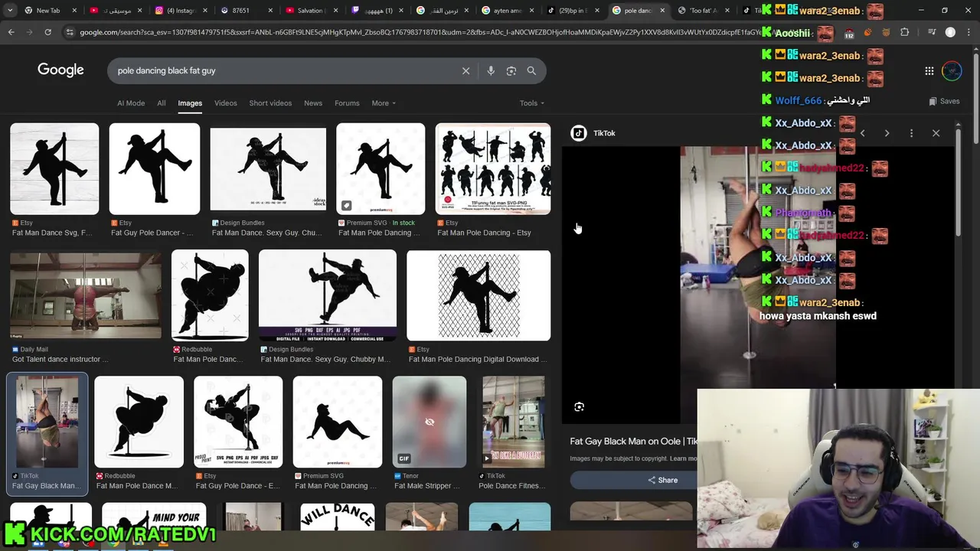Show previous image in preview panel

coord(862,133)
